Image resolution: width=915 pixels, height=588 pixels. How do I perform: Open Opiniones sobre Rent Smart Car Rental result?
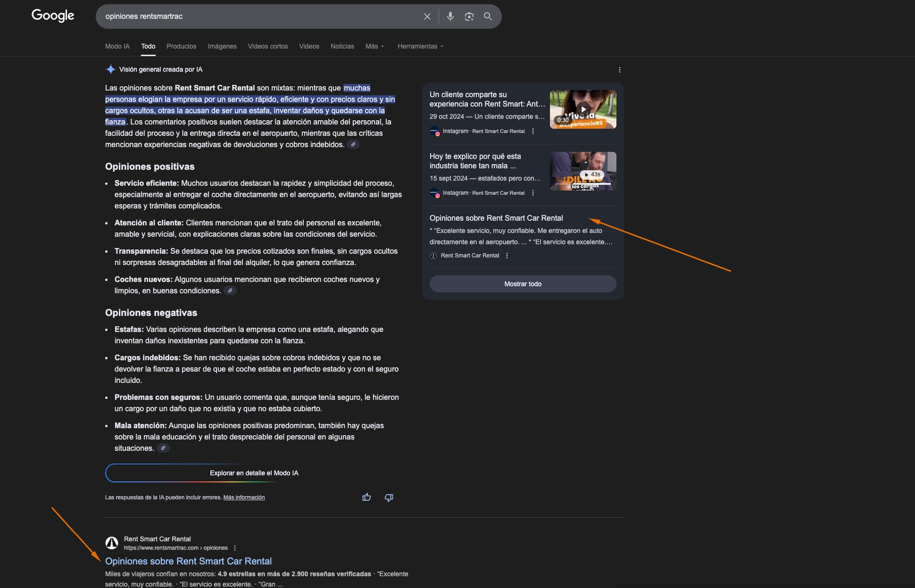point(188,561)
